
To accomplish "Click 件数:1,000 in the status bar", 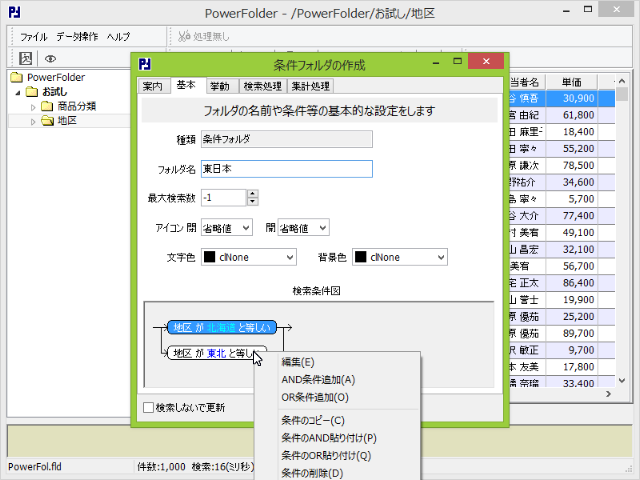I will point(161,467).
